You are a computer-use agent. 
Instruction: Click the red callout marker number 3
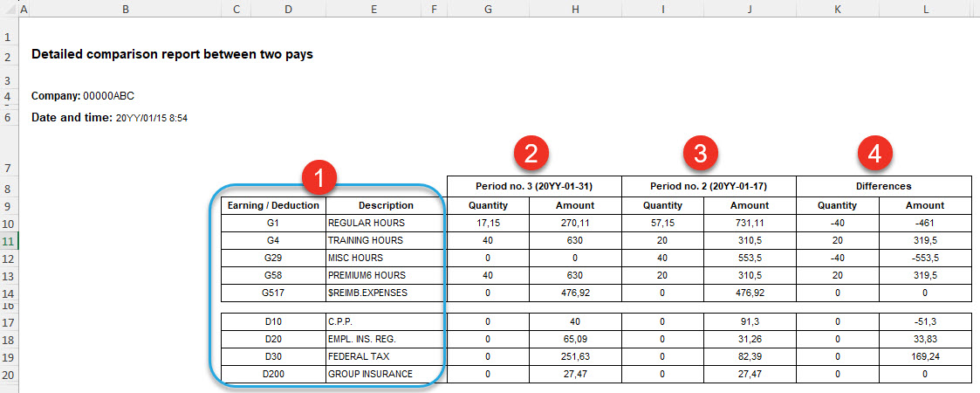tap(700, 153)
